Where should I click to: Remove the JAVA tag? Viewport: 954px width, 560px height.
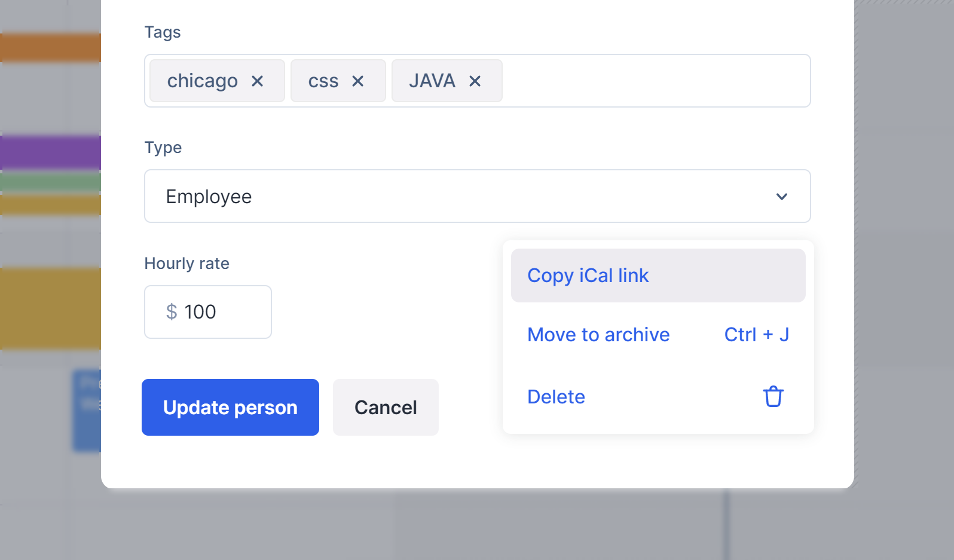click(475, 81)
